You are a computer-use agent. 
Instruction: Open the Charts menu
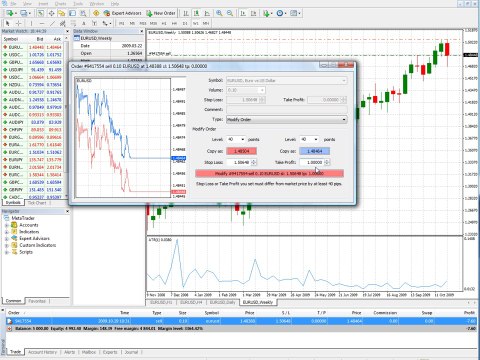point(60,4)
